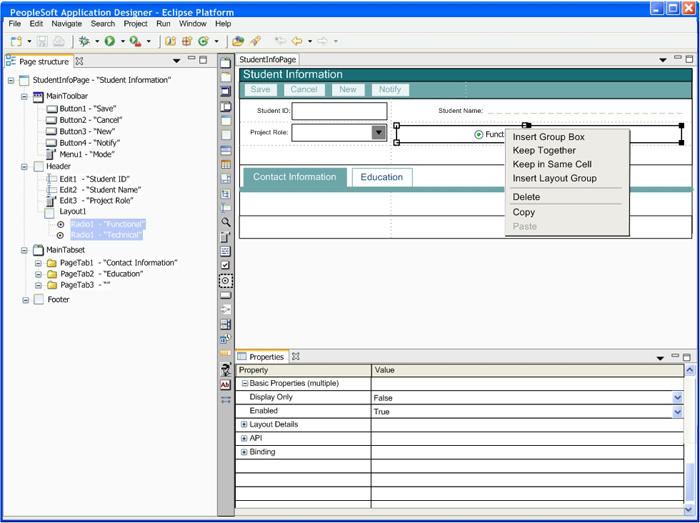
Task: Select the edit field tool in palette
Action: (226, 208)
